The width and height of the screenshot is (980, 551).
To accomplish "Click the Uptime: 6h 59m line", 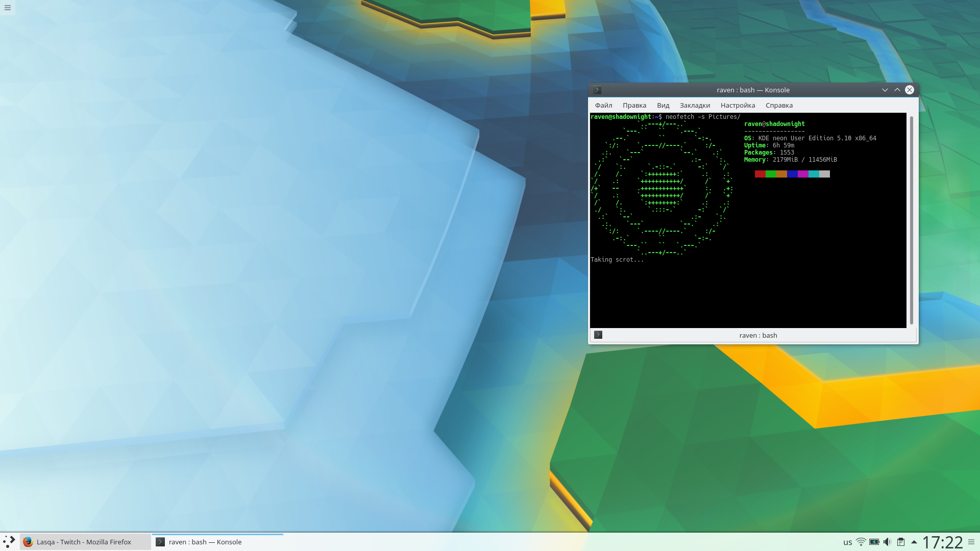I will tap(769, 145).
